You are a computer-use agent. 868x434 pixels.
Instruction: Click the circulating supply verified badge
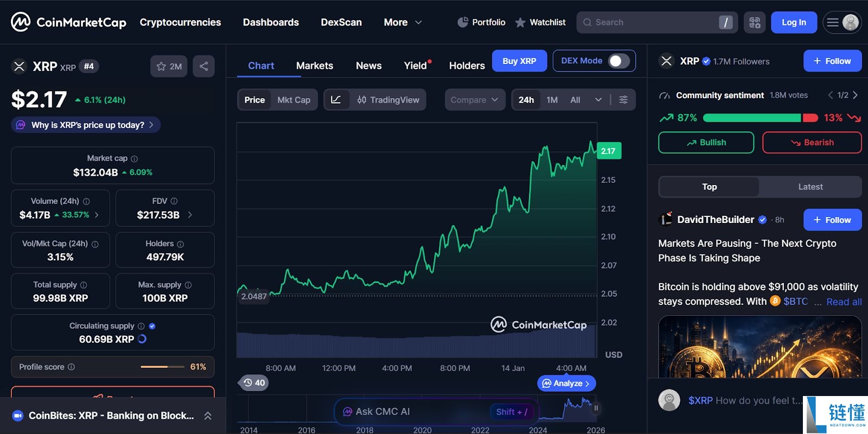152,326
